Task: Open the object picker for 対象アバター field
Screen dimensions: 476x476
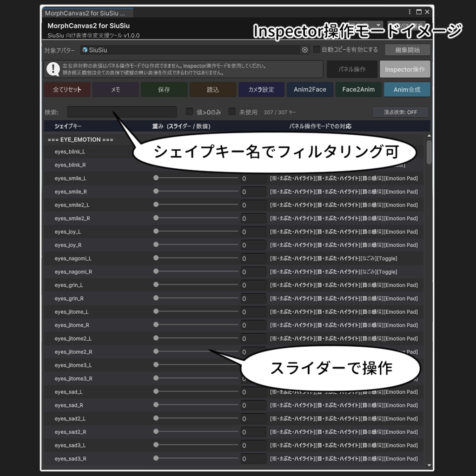Action: coord(305,50)
